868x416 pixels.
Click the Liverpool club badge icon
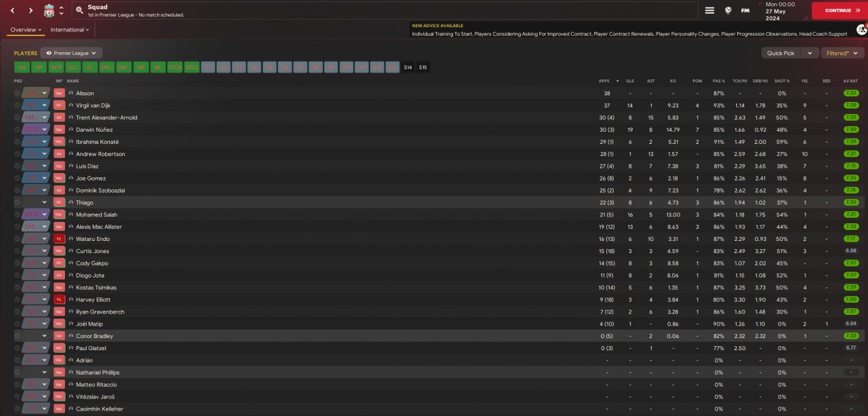point(49,10)
